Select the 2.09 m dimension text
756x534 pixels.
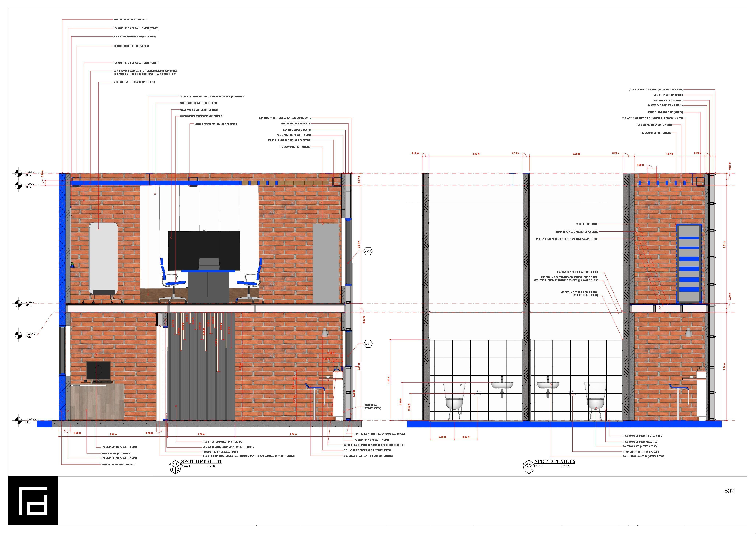[x=476, y=154]
